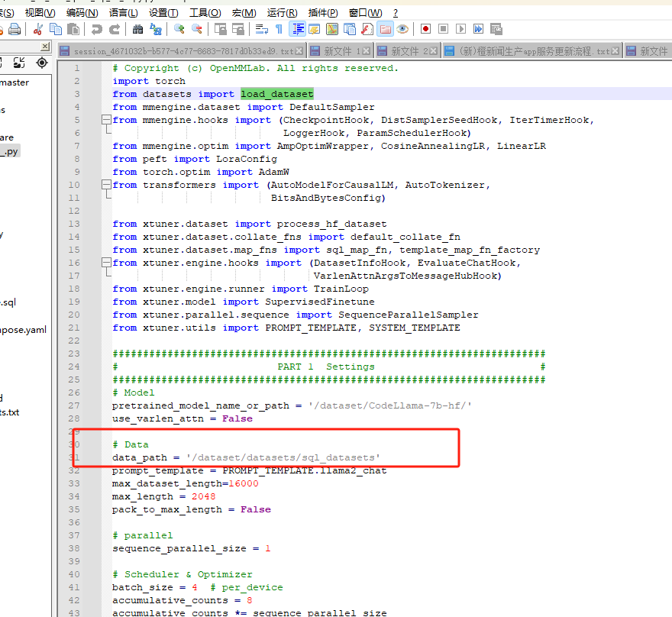The width and height of the screenshot is (672, 617).
Task: Toggle the Folder as Workspace panel button
Action: [385, 29]
